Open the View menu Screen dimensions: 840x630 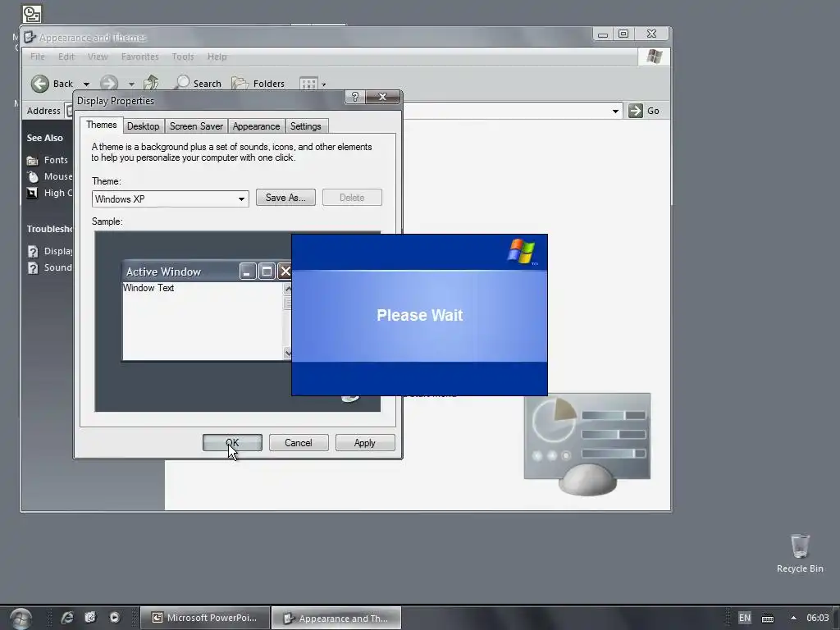pyautogui.click(x=98, y=57)
